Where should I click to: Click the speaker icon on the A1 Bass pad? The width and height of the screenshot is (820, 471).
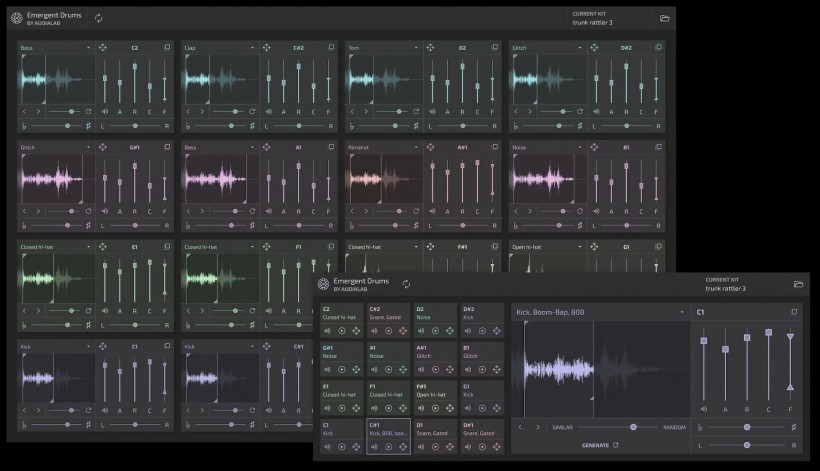click(269, 211)
